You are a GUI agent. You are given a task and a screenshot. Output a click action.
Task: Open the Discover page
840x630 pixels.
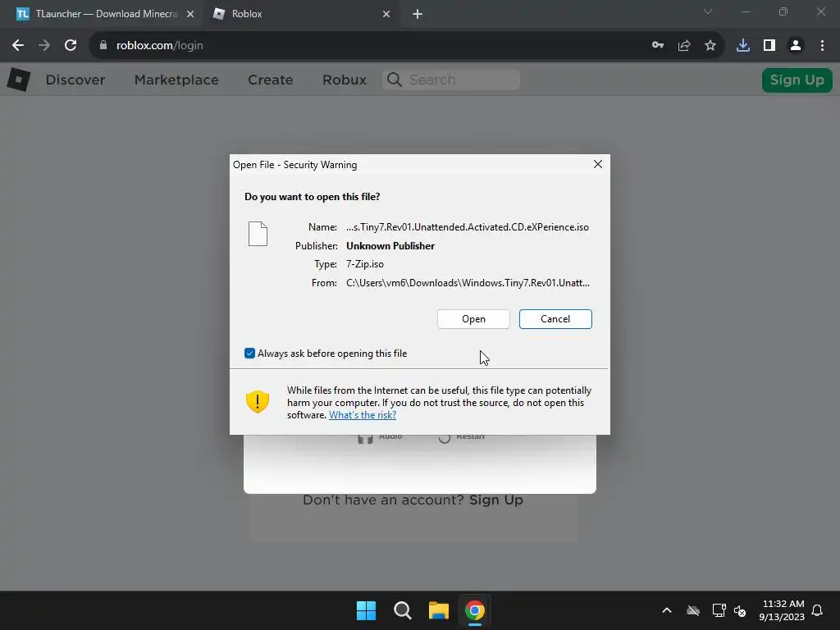pyautogui.click(x=75, y=80)
